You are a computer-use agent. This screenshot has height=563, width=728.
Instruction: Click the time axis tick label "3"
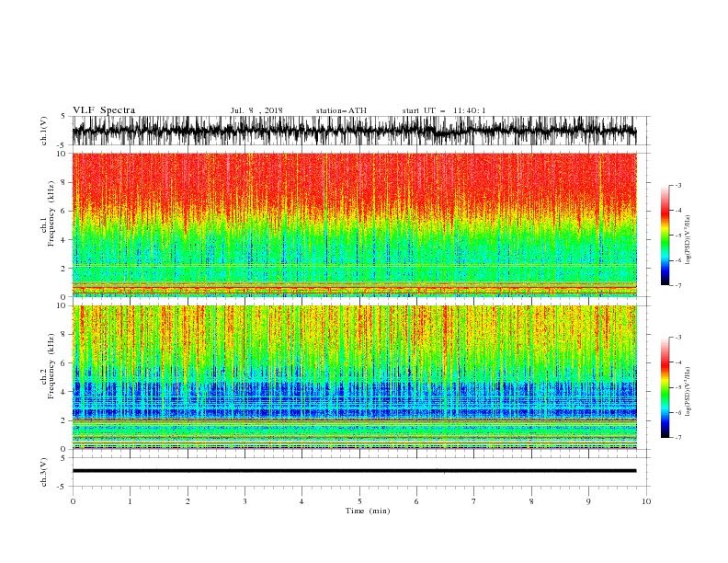pos(245,501)
